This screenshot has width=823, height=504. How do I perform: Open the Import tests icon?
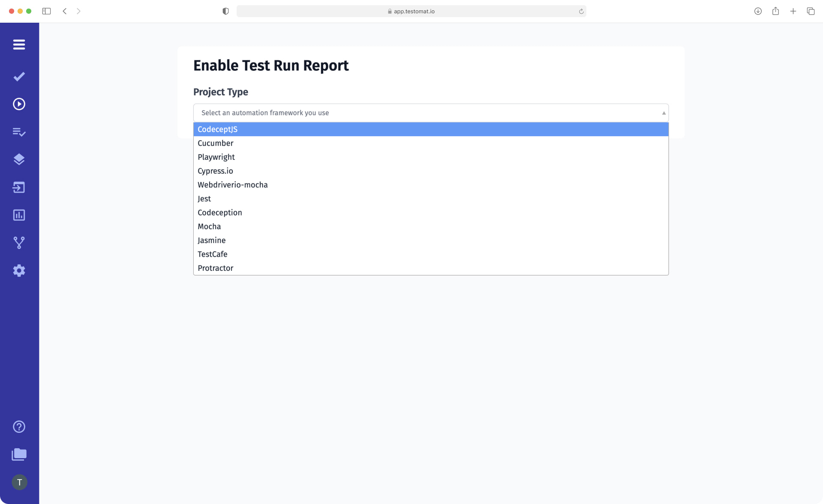tap(19, 187)
